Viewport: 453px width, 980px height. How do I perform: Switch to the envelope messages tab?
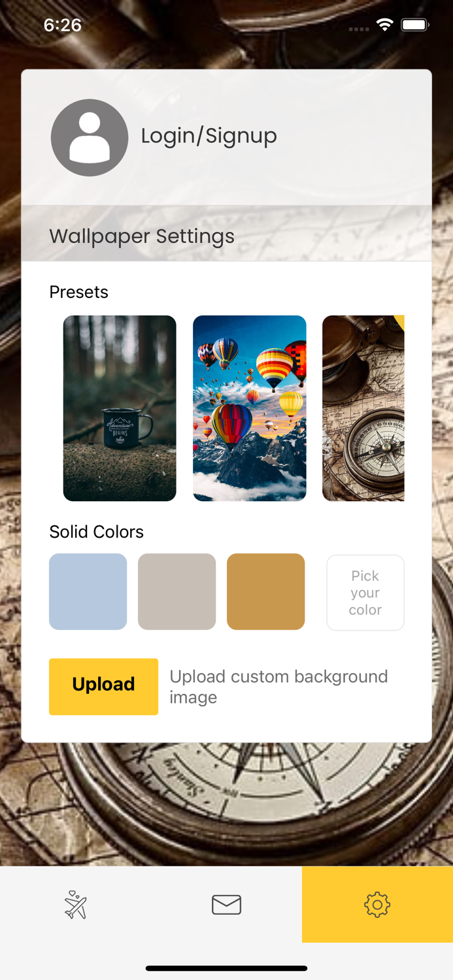click(x=227, y=905)
